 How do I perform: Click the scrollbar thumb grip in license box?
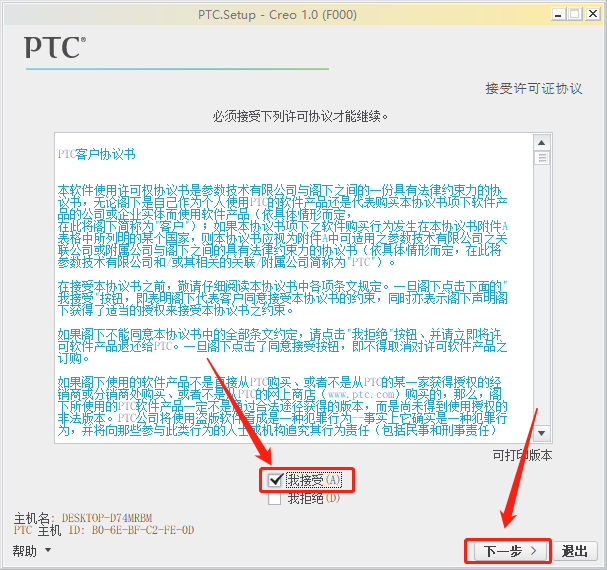point(542,158)
